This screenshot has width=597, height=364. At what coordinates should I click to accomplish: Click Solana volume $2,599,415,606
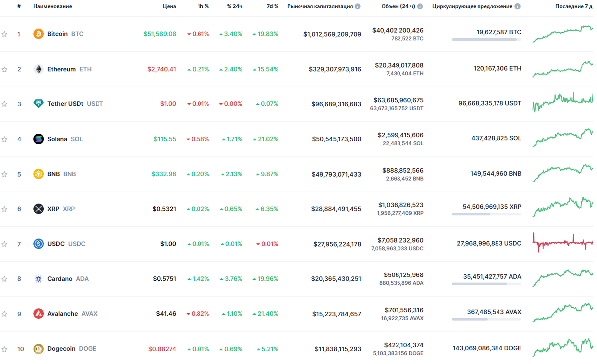400,135
